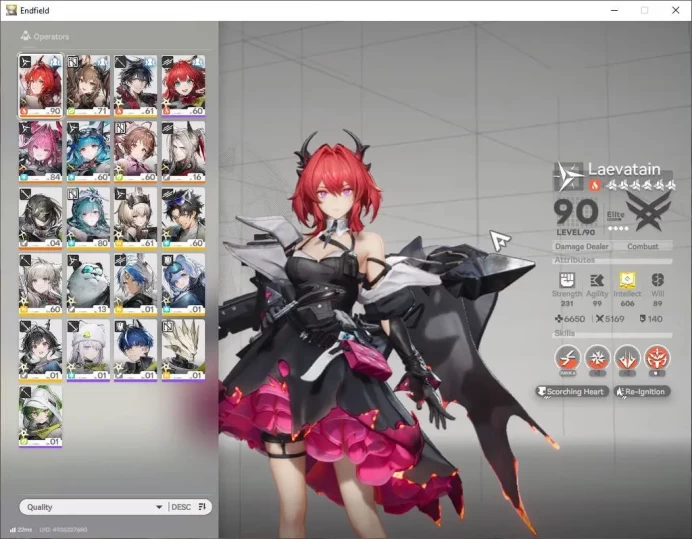Open the third skill icon (downward blades)
The height and width of the screenshot is (539, 692).
click(627, 358)
